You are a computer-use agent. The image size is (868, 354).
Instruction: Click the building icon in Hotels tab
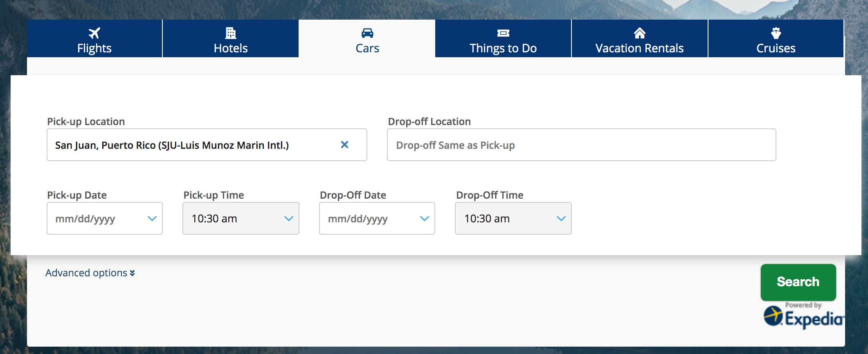click(x=231, y=33)
